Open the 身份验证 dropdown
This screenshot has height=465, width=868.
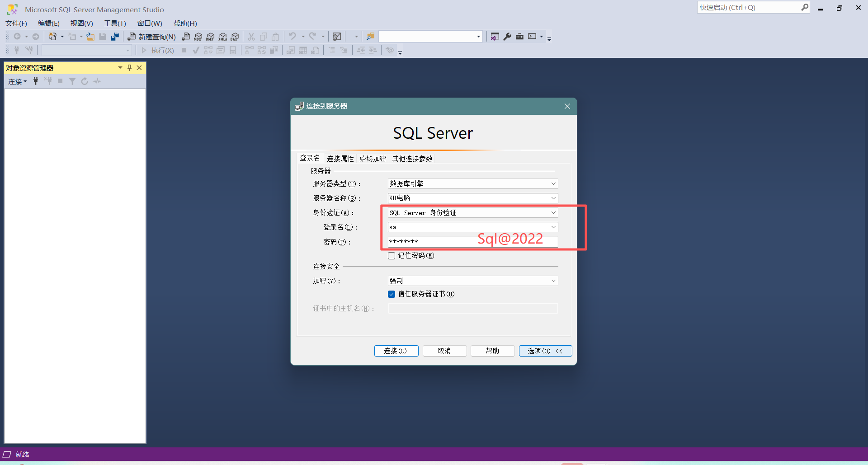pyautogui.click(x=553, y=212)
